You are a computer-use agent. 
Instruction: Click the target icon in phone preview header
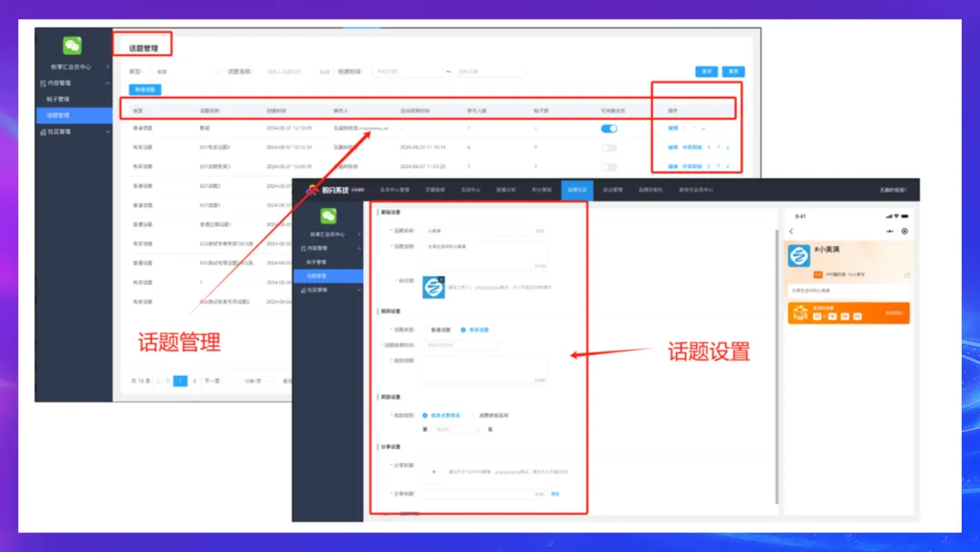click(904, 232)
